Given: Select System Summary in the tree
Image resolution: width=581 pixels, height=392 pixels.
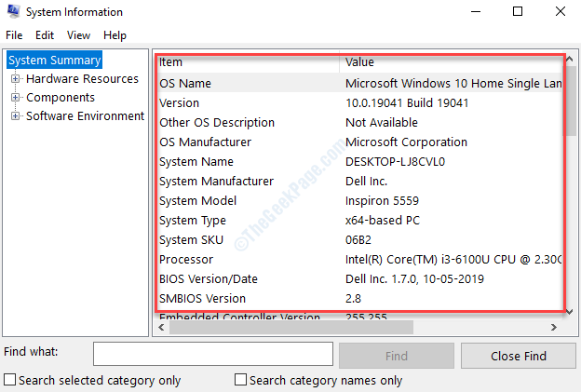Looking at the screenshot, I should pos(54,60).
